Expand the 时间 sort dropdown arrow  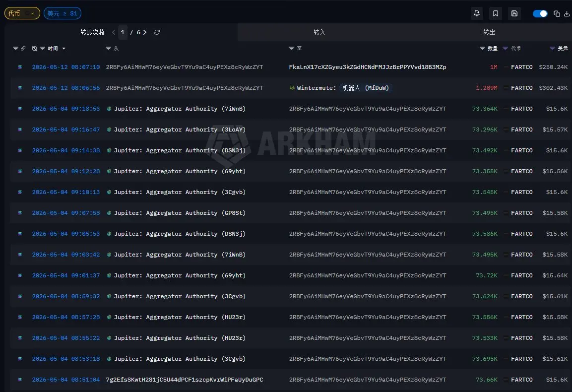coord(64,49)
